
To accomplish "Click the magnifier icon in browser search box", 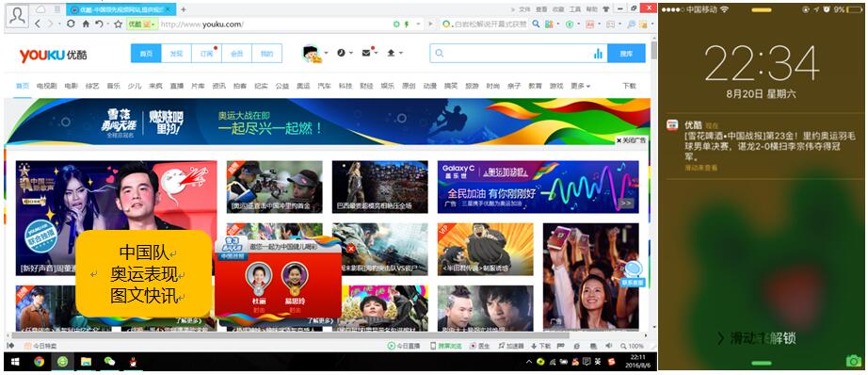I will 536,24.
